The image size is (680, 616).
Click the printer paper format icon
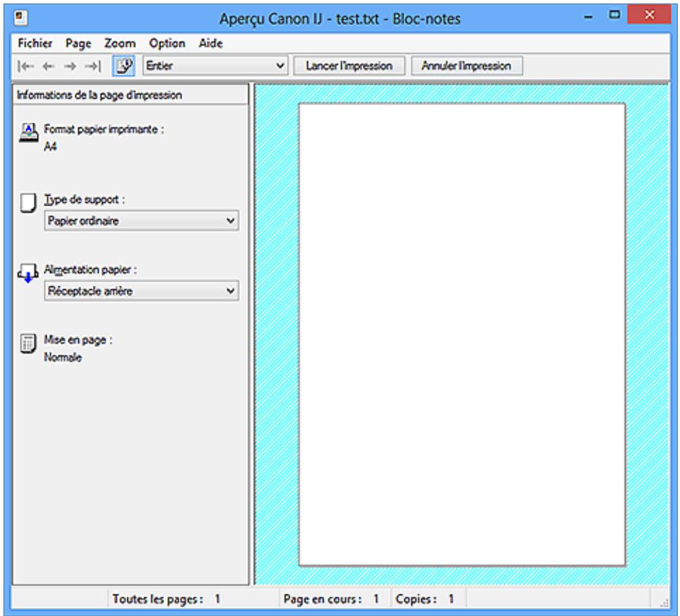(30, 131)
